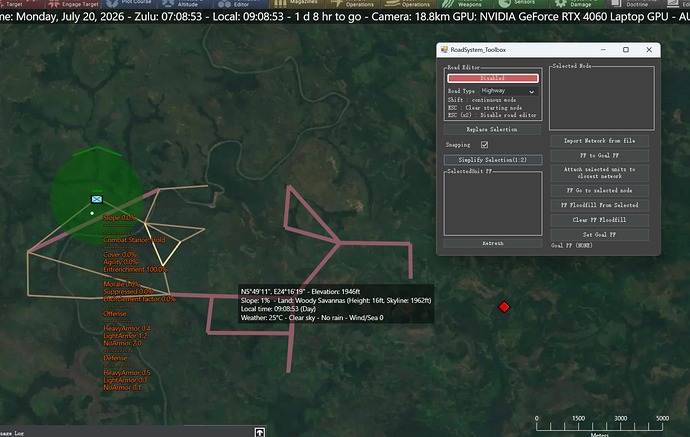Click the Simplify Selection(1:2) button
The height and width of the screenshot is (437, 690).
point(493,160)
